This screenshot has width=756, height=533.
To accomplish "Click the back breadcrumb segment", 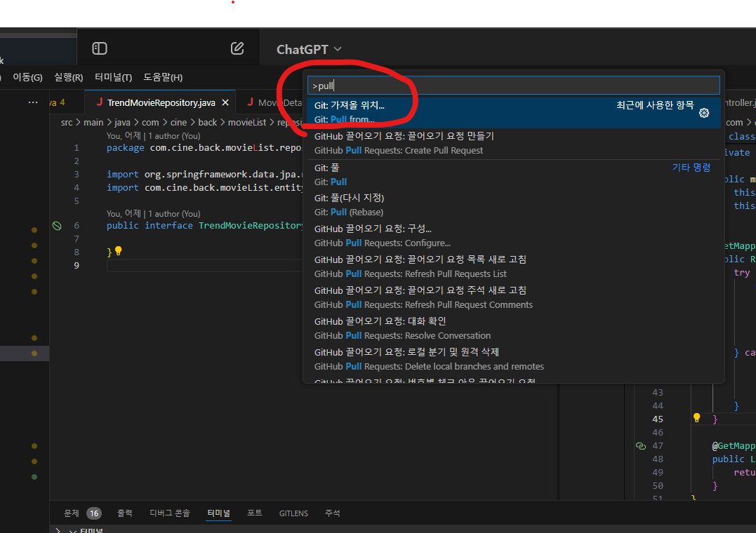I will point(207,123).
